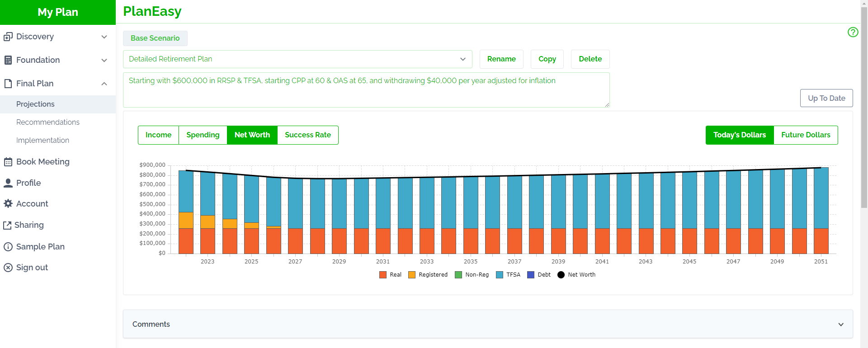Viewport: 868px width, 348px height.
Task: Click the 2051 bar in chart
Action: pos(821,211)
